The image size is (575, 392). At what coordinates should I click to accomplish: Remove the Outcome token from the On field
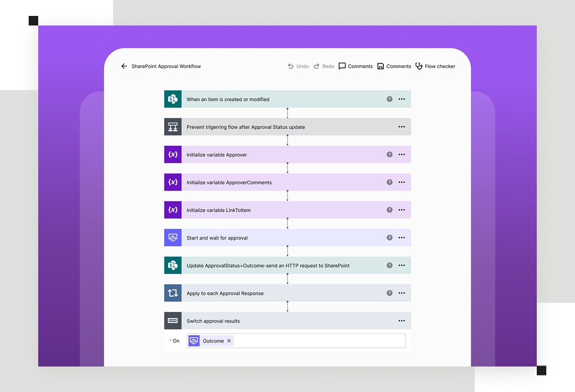click(x=229, y=341)
